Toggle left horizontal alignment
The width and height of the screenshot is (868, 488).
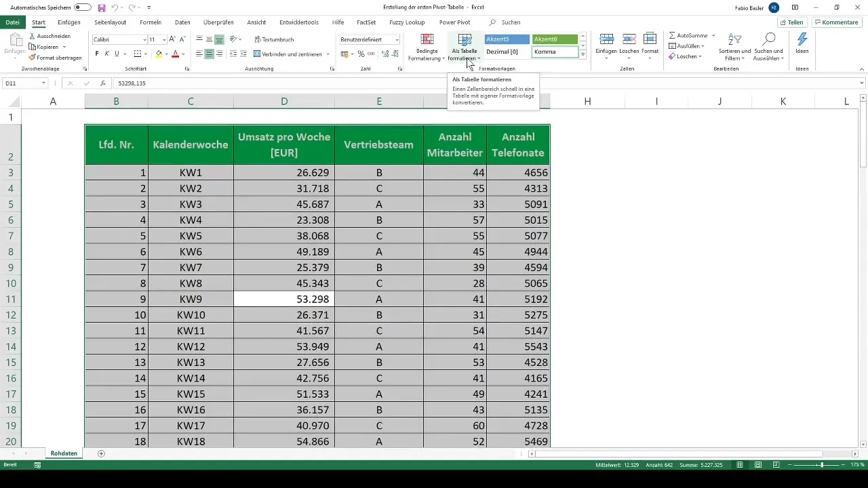point(199,54)
